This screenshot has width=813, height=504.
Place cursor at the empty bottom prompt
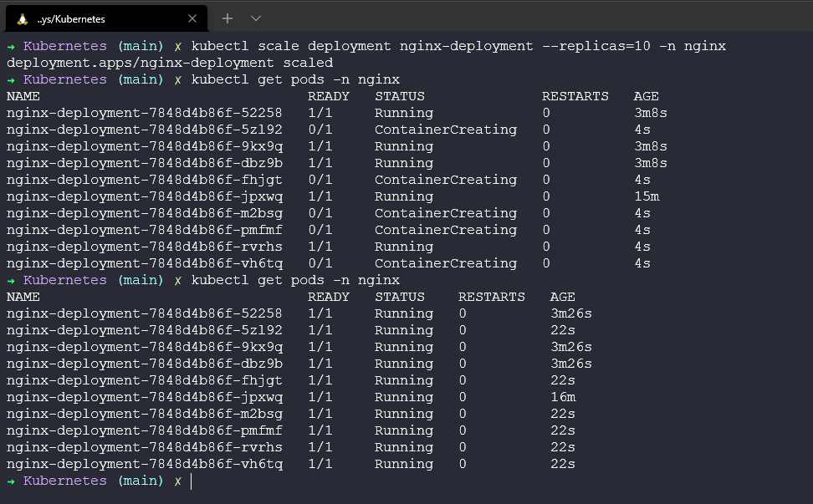pyautogui.click(x=192, y=481)
